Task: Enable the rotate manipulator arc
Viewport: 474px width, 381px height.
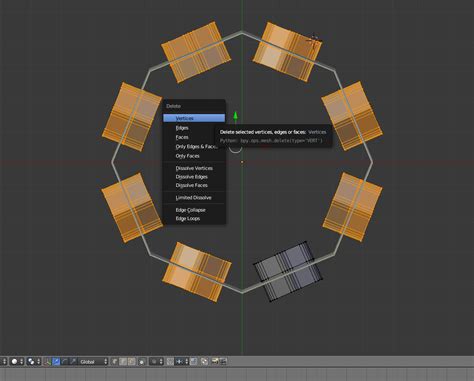Action: point(64,362)
